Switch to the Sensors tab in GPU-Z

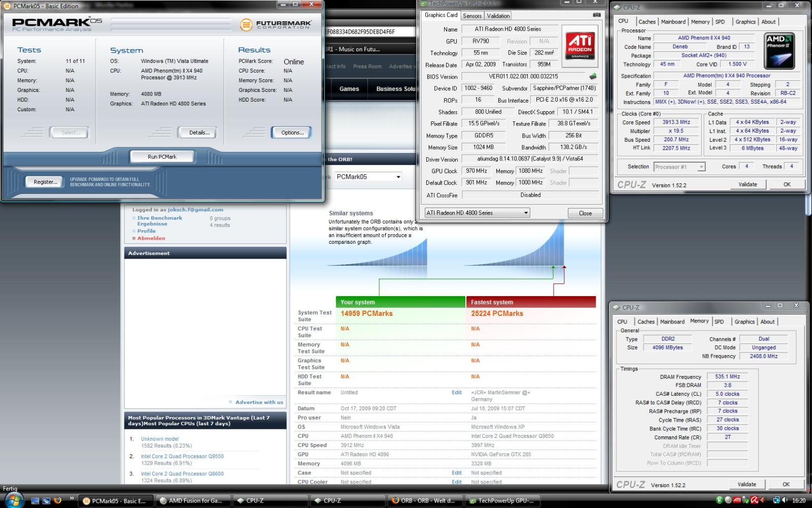point(472,16)
